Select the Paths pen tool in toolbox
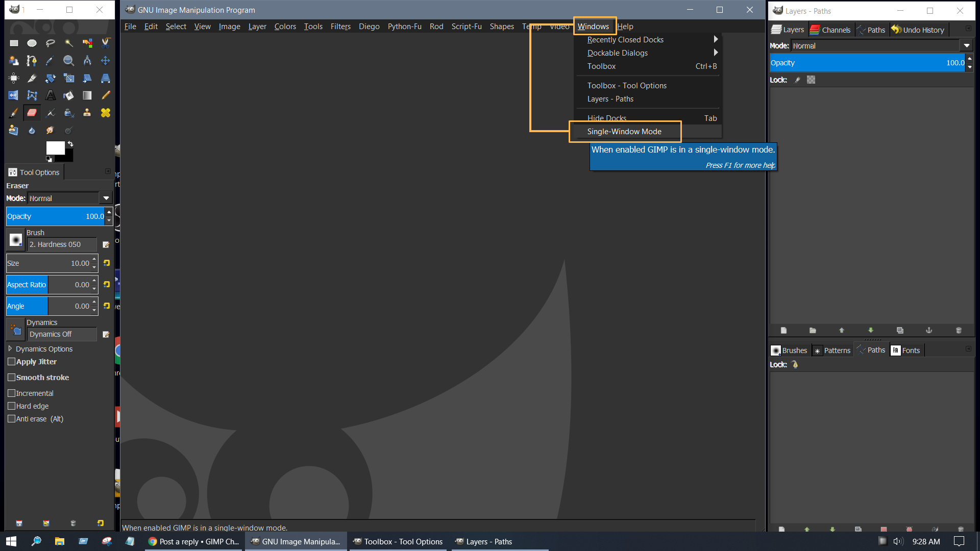The height and width of the screenshot is (551, 980). coord(32,61)
